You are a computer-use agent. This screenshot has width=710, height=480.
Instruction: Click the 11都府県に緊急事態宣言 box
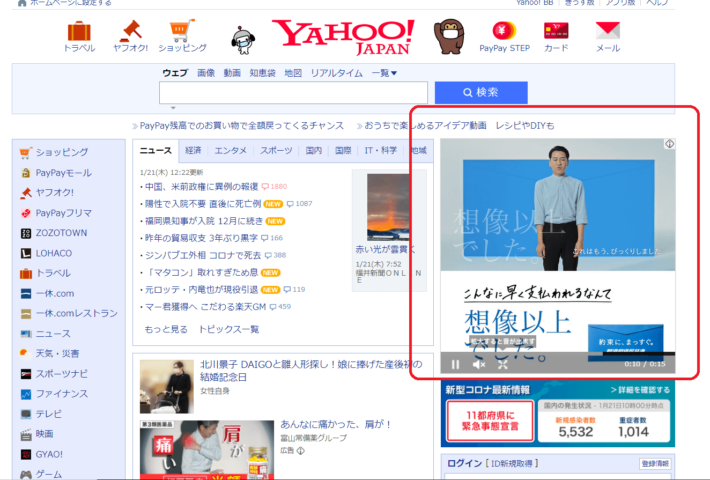click(x=490, y=421)
